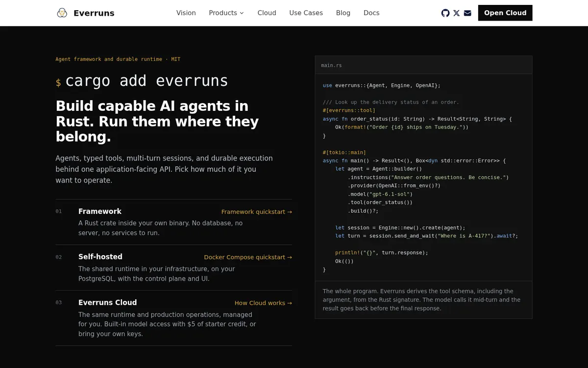This screenshot has width=588, height=368.
Task: Click the '03' step number label
Action: pyautogui.click(x=59, y=303)
